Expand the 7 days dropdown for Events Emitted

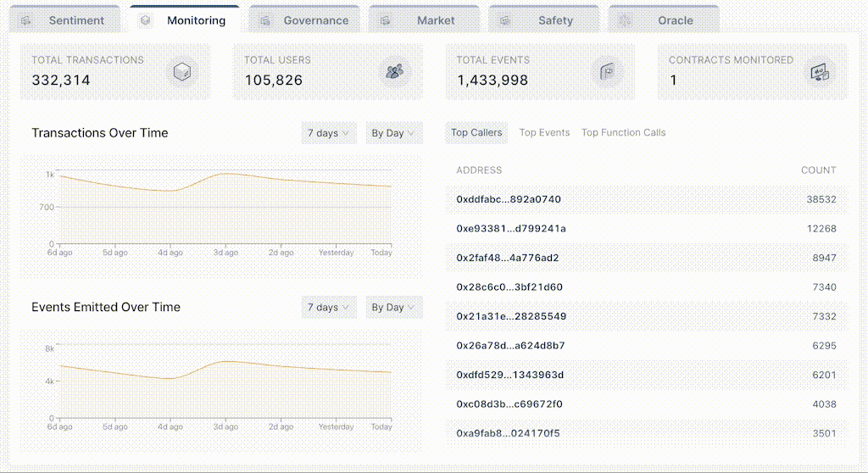coord(329,308)
